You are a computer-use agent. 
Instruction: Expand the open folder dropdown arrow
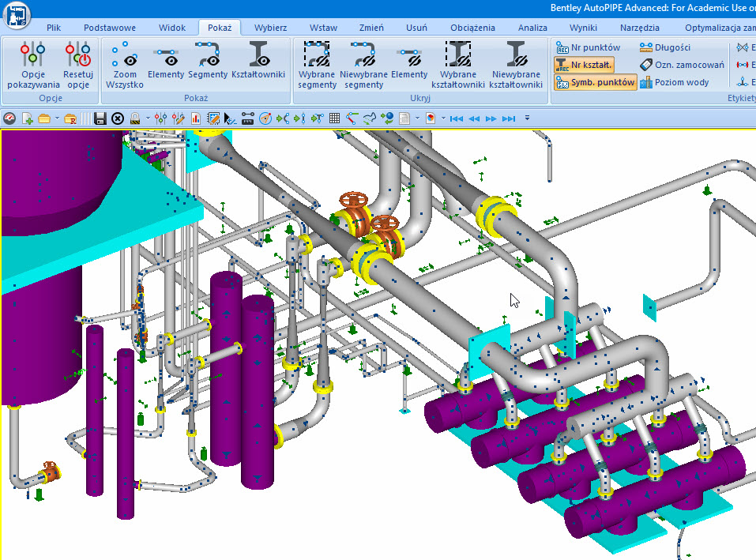[x=57, y=118]
